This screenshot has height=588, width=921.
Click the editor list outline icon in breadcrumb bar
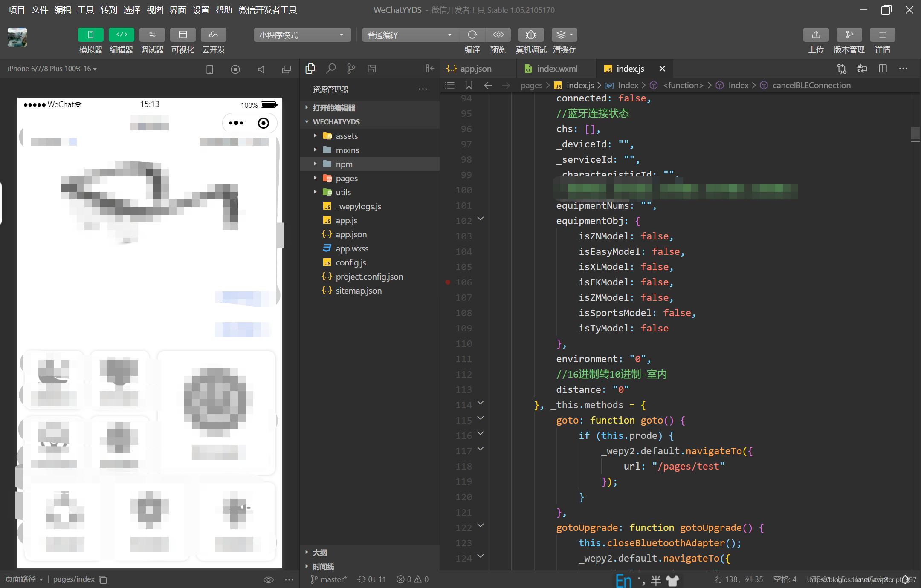[449, 85]
